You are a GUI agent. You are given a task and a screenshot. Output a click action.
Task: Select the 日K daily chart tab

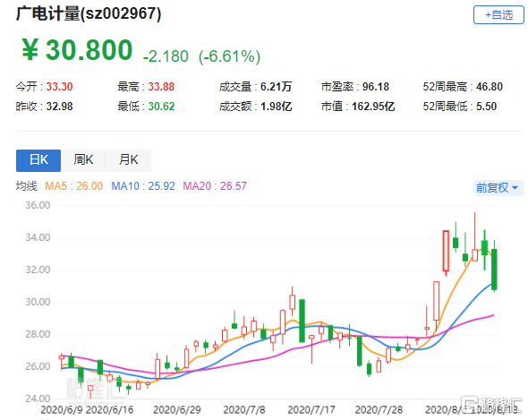click(38, 160)
